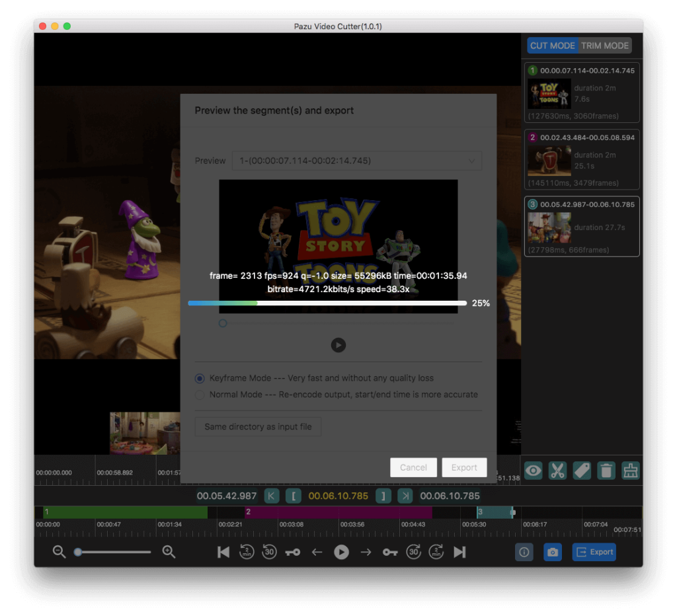Switch to CUT MODE tab

(552, 46)
